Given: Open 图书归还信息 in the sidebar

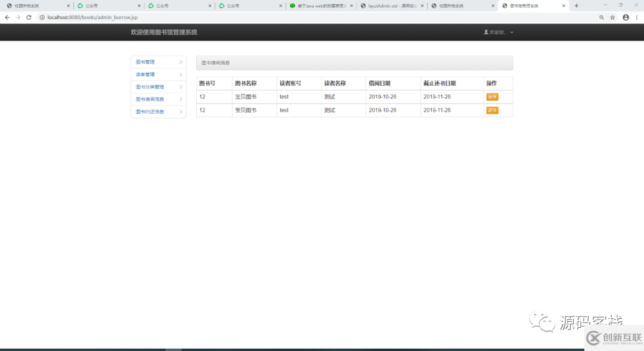Looking at the screenshot, I should (150, 111).
